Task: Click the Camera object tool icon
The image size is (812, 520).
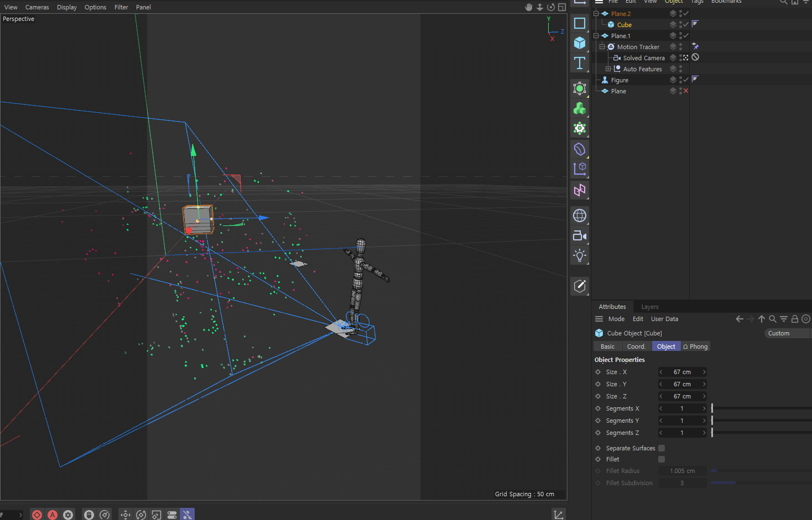Action: tap(579, 236)
